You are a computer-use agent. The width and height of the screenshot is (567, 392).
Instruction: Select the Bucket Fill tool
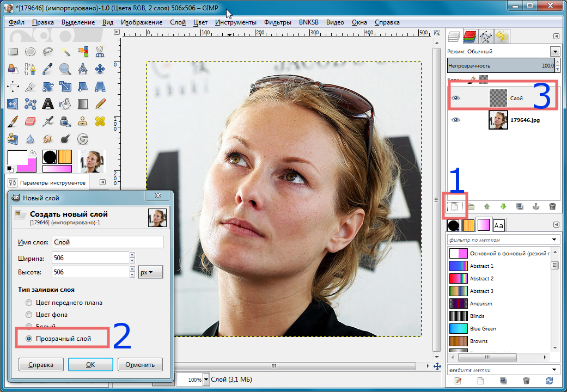tap(65, 104)
